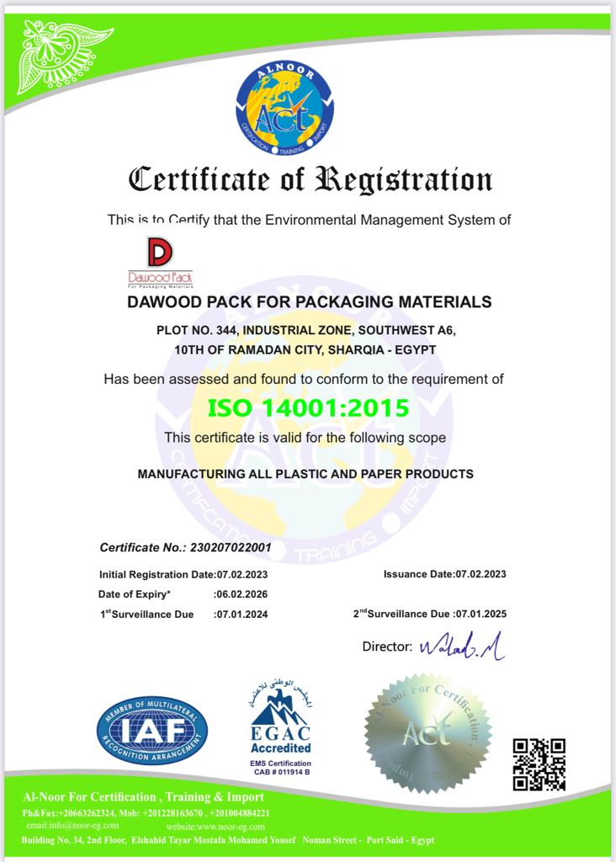Click the Dawood Pack company logo

[x=161, y=263]
